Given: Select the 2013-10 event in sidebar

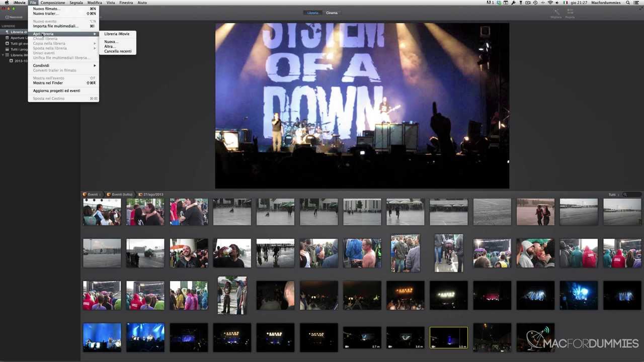Looking at the screenshot, I should coord(20,61).
